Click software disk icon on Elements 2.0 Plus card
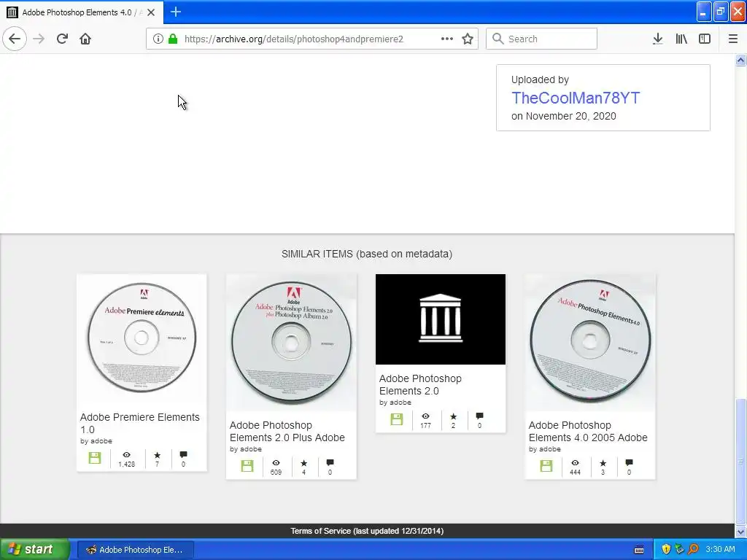The height and width of the screenshot is (560, 747). coord(247,466)
